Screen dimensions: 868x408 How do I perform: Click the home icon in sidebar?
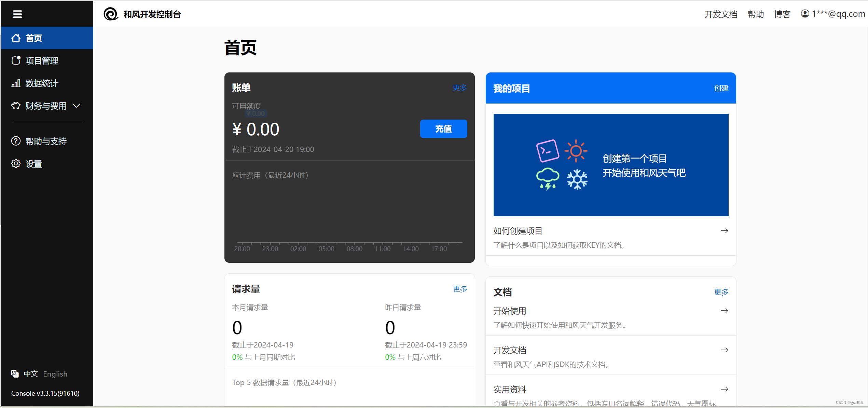[x=16, y=38]
